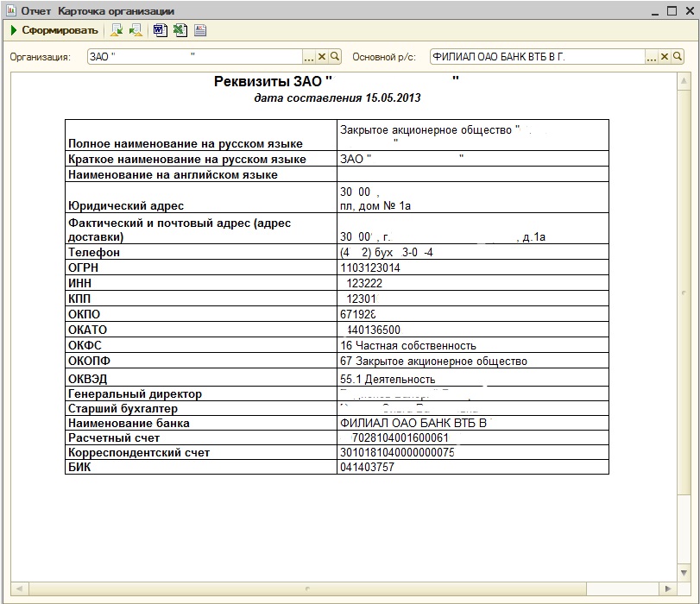Select the Корреспондентский счет value

pyautogui.click(x=397, y=453)
